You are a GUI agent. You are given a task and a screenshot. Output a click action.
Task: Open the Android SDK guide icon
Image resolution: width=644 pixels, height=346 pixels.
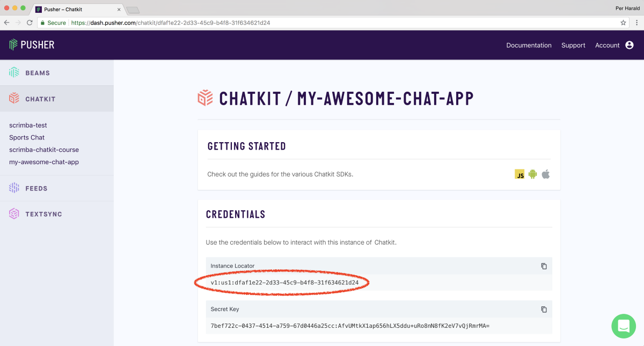(x=532, y=174)
